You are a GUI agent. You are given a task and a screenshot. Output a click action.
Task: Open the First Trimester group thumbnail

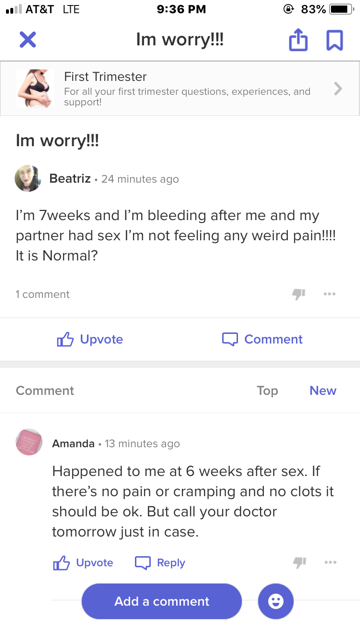click(x=35, y=88)
